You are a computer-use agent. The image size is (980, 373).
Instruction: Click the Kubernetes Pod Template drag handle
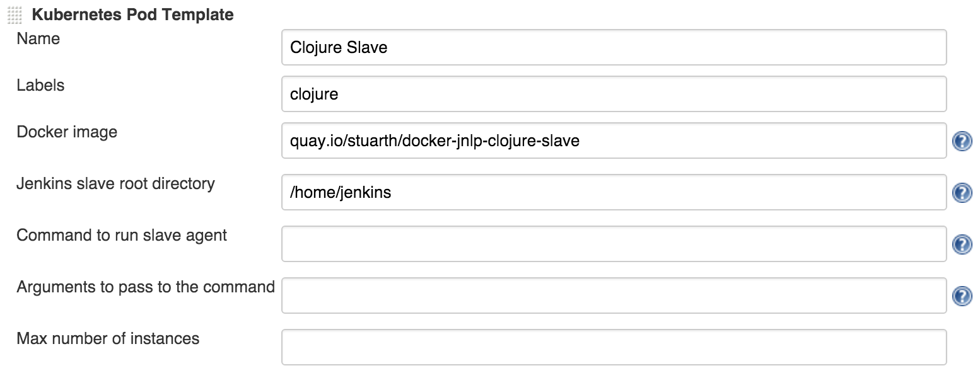coord(15,15)
